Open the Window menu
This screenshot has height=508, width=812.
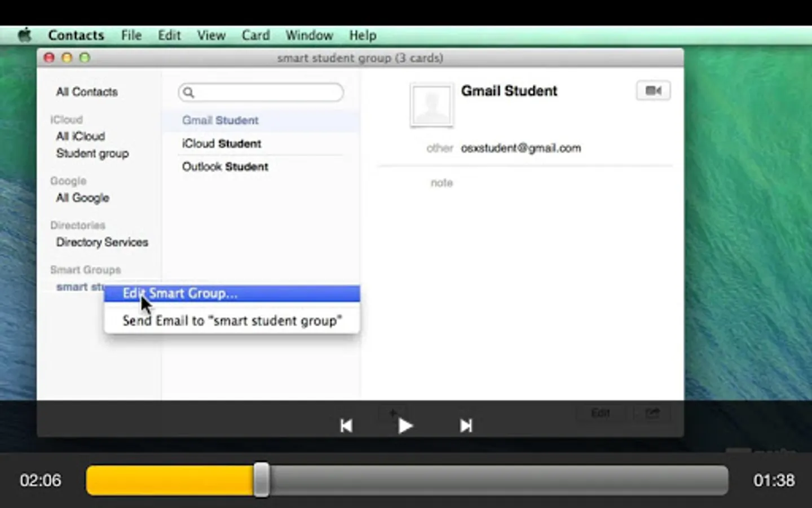pyautogui.click(x=309, y=36)
